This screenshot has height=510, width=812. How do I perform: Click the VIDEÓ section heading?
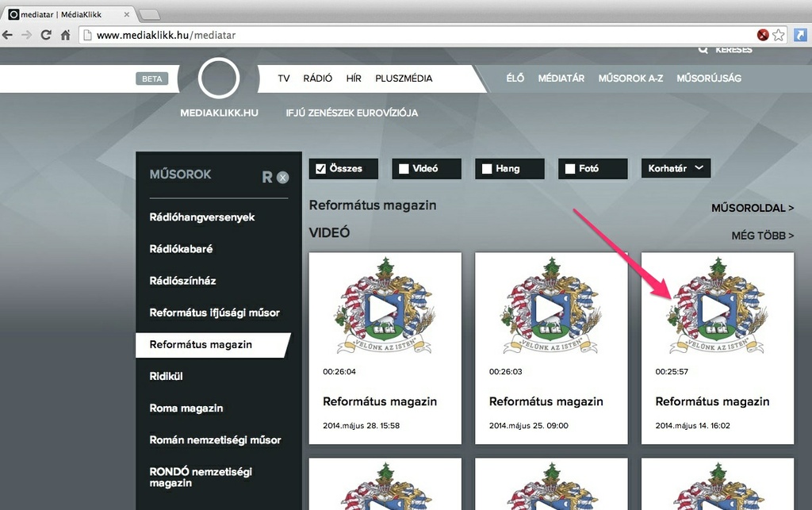tap(329, 232)
